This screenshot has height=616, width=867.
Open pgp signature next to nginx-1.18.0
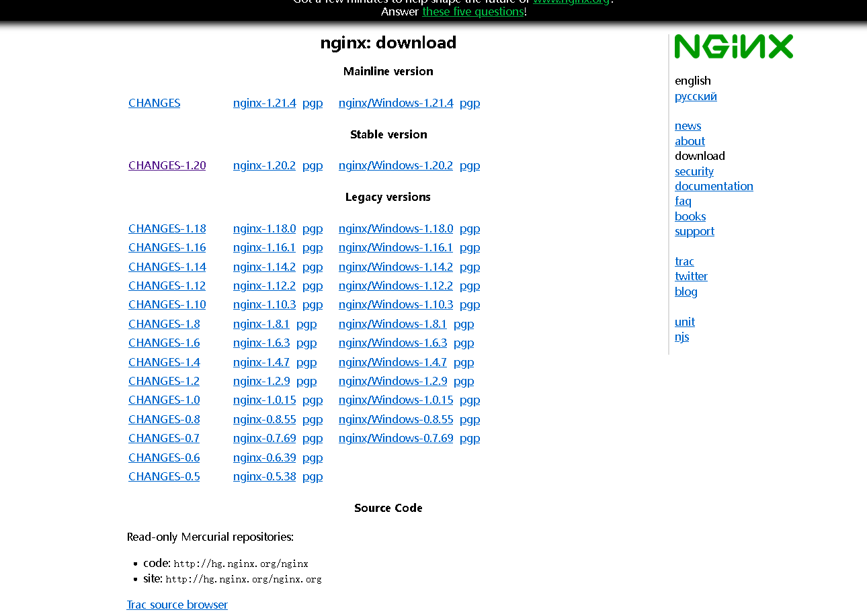313,228
